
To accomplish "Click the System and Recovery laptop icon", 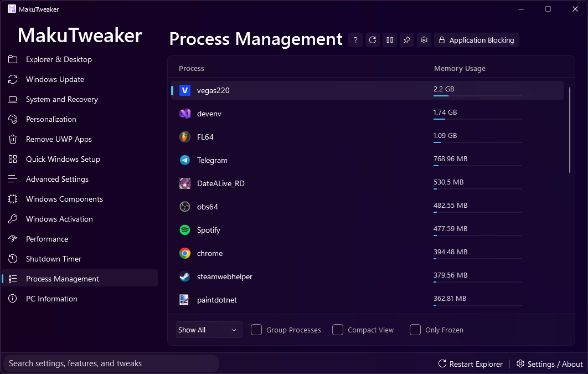I will [13, 99].
